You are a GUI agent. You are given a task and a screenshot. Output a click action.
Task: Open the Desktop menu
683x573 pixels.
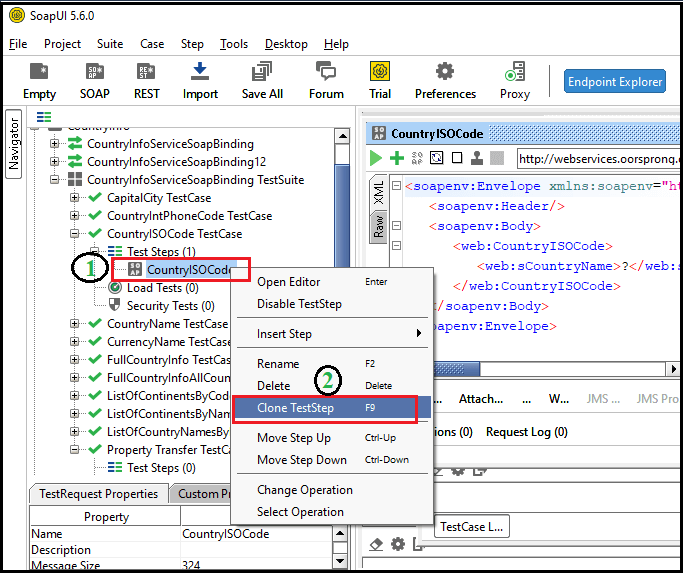point(286,44)
